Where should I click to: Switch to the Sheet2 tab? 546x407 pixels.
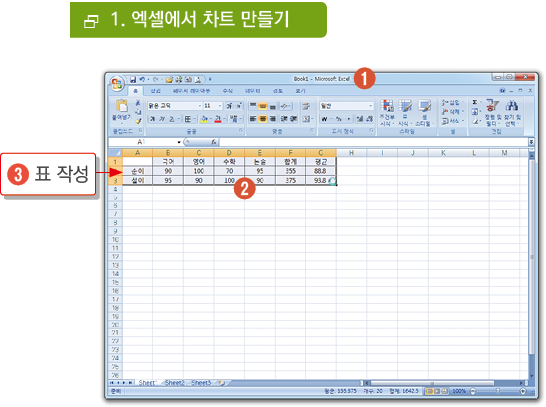point(174,383)
